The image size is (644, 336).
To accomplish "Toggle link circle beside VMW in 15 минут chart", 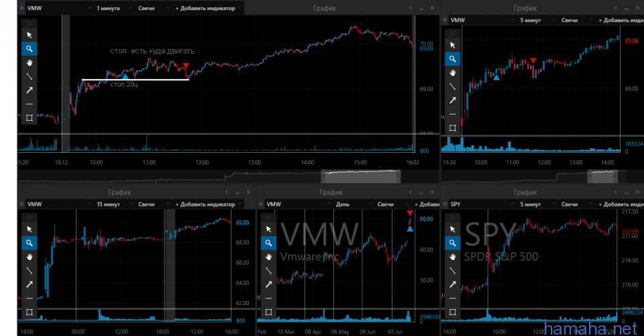I will click(21, 204).
